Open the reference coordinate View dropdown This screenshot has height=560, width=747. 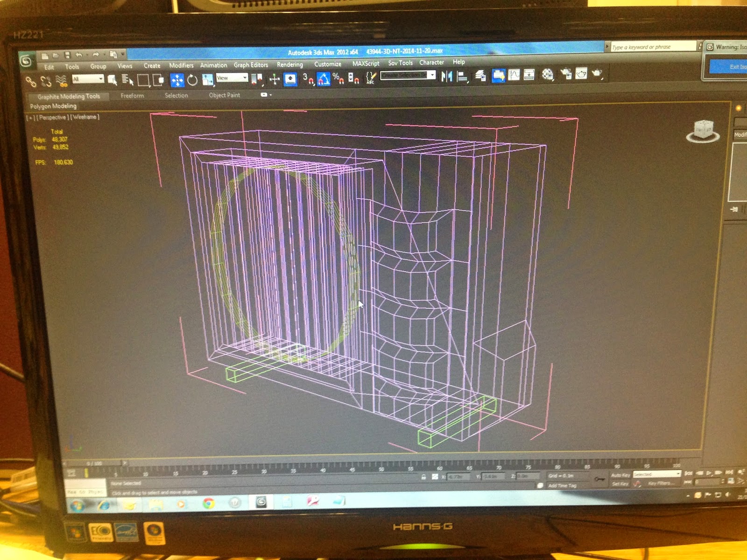click(232, 78)
